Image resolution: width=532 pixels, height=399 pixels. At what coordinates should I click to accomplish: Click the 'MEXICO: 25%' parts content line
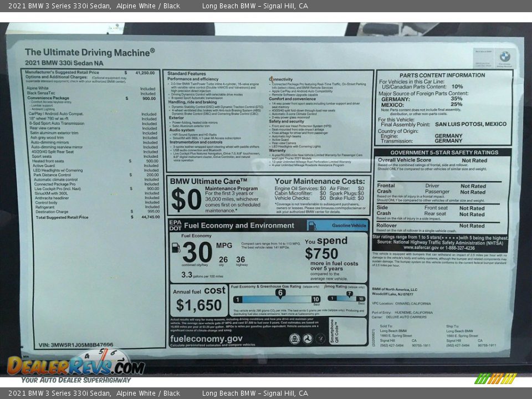[422, 105]
